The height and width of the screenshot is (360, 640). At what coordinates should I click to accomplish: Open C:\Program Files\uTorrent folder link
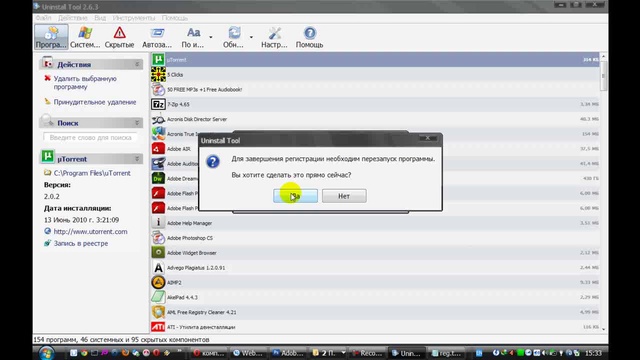tap(92, 173)
